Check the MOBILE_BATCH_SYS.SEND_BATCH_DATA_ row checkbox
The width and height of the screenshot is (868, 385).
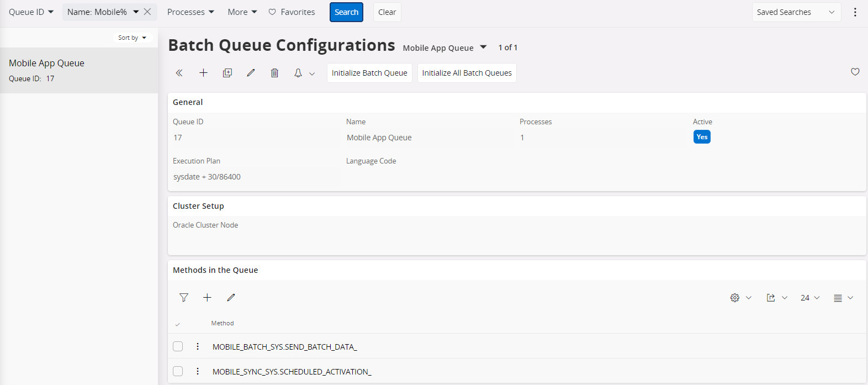(178, 346)
